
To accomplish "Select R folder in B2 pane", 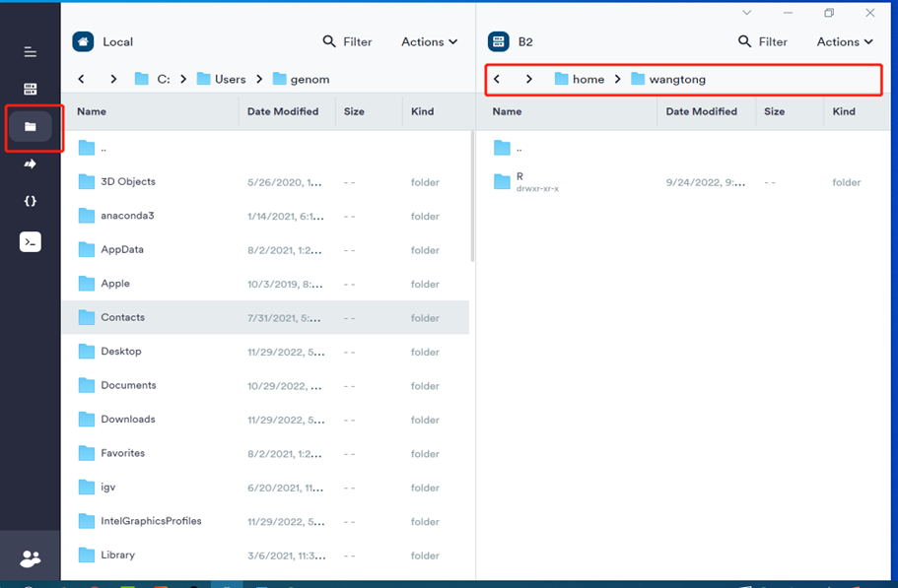I will pos(683,182).
